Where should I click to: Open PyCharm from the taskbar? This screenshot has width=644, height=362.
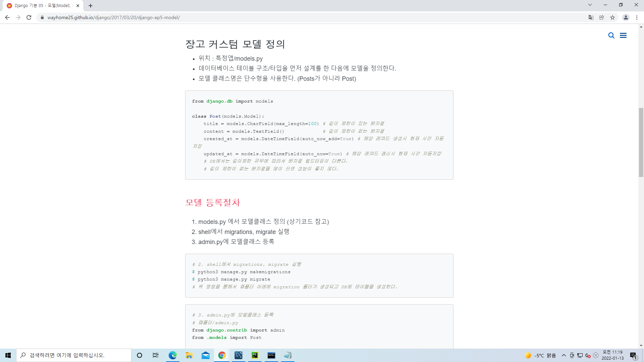point(255,355)
